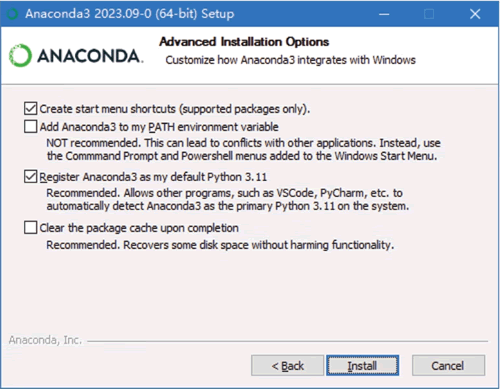Uncheck Create start menu shortcuts
500x389 pixels.
coord(30,109)
